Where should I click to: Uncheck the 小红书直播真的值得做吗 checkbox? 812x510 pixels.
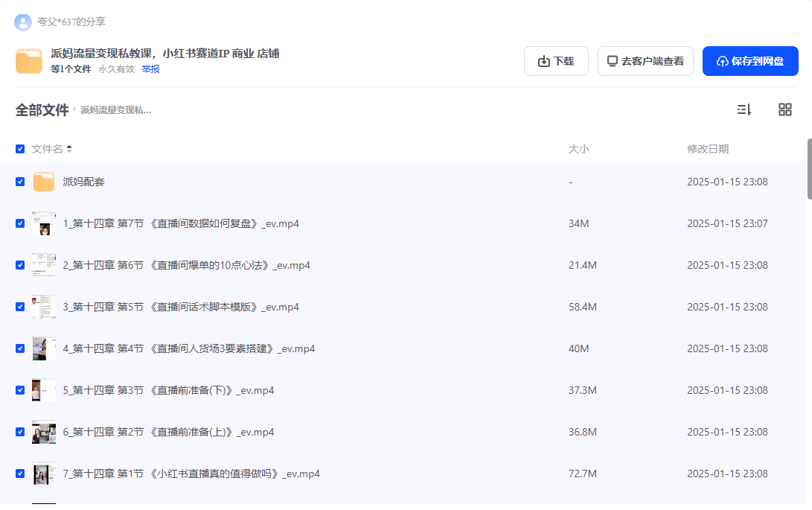(20, 474)
